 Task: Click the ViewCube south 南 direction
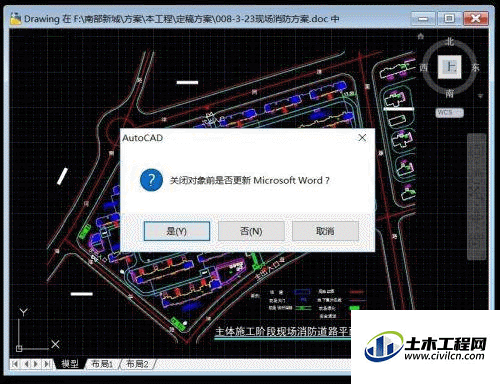click(x=450, y=93)
